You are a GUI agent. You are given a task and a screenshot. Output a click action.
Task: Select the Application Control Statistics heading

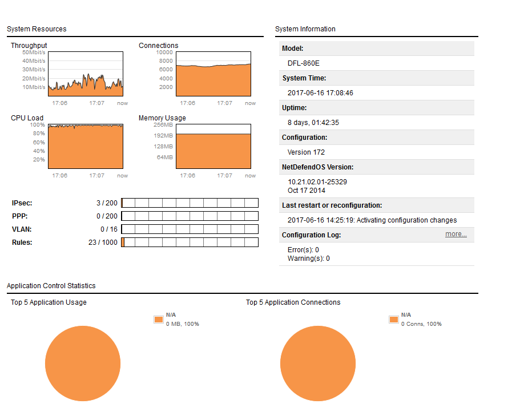coord(51,286)
